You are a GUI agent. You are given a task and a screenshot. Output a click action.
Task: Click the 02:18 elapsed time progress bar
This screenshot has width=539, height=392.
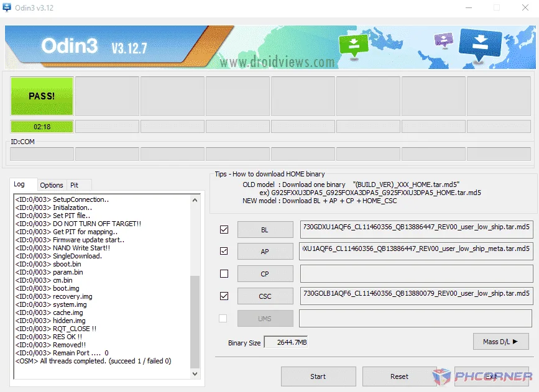pos(42,127)
